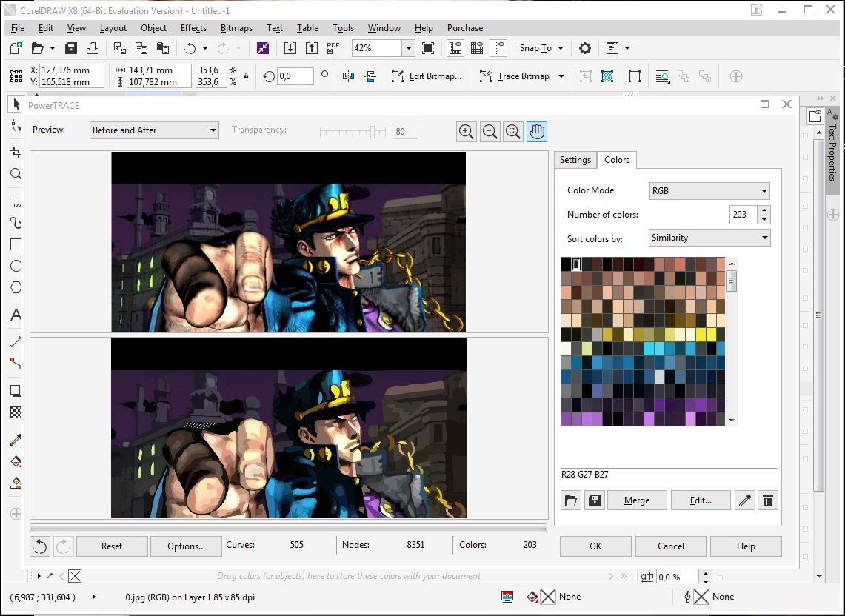Open the Bitmaps menu
Screen dimensions: 845x616
236,28
